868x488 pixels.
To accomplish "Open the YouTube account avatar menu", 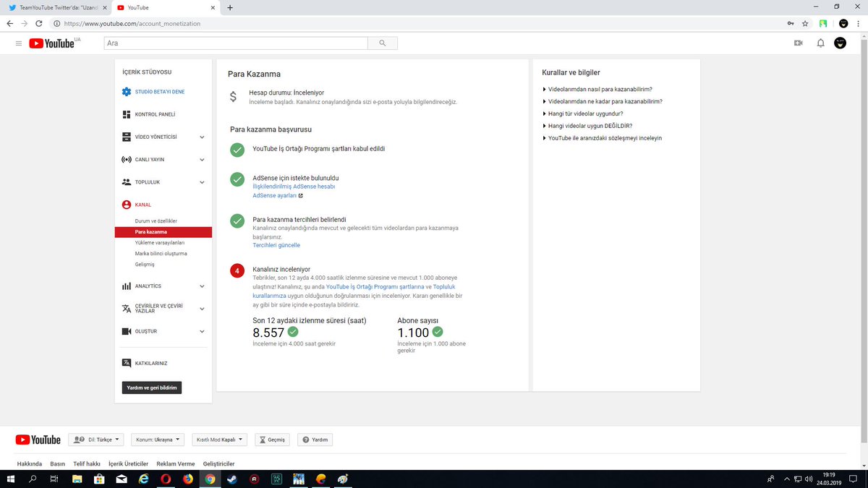I will point(840,43).
